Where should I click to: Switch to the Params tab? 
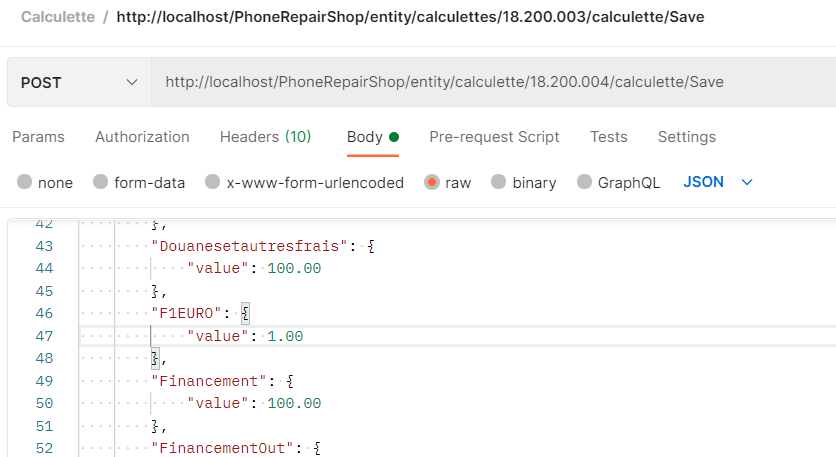pyautogui.click(x=38, y=137)
